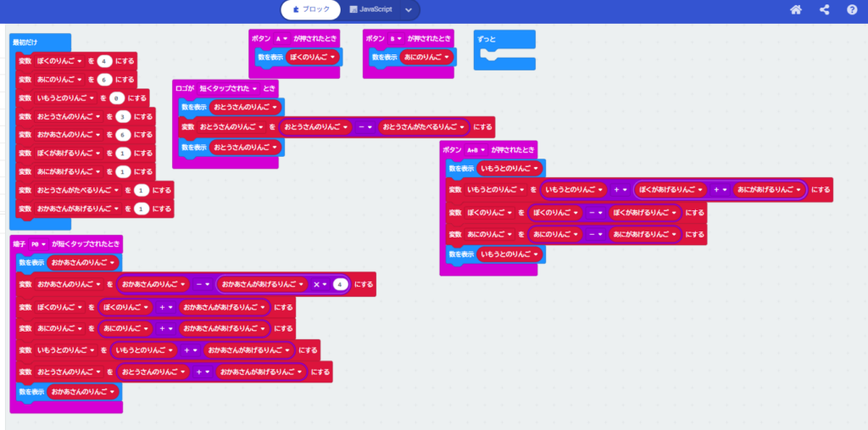Open button B selector in ボタン event
Viewport: 868px width, 430px height.
coord(396,39)
